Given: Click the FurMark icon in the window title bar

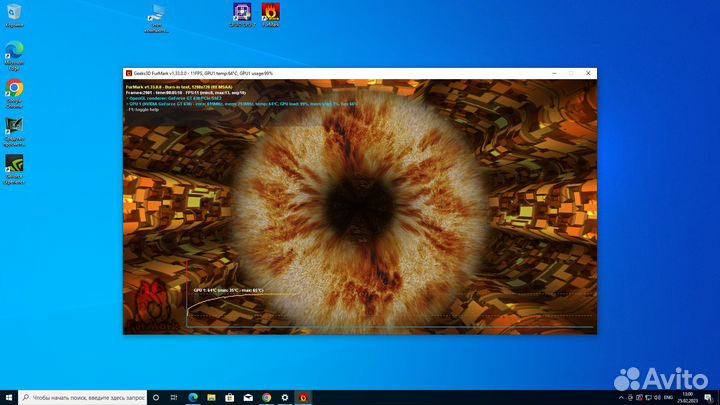Looking at the screenshot, I should pyautogui.click(x=129, y=73).
